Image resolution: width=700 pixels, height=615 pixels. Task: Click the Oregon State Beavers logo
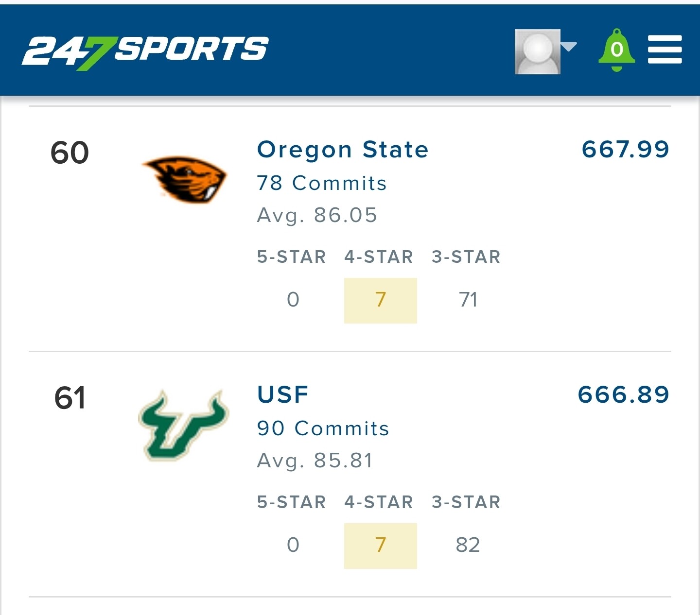[184, 178]
